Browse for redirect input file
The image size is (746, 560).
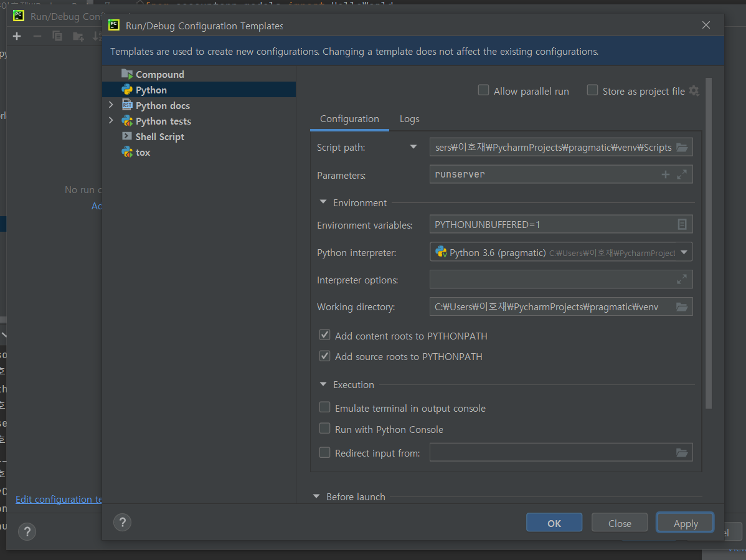coord(682,452)
